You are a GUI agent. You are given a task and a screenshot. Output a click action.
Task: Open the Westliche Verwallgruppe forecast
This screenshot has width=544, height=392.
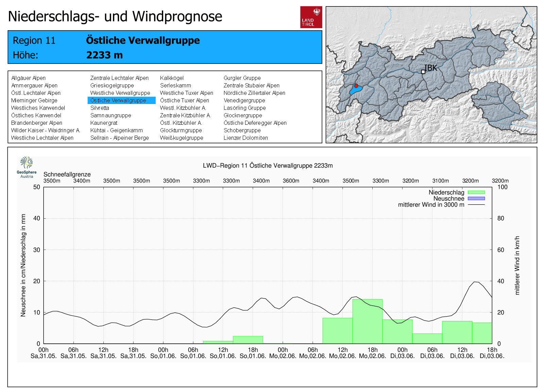click(120, 93)
